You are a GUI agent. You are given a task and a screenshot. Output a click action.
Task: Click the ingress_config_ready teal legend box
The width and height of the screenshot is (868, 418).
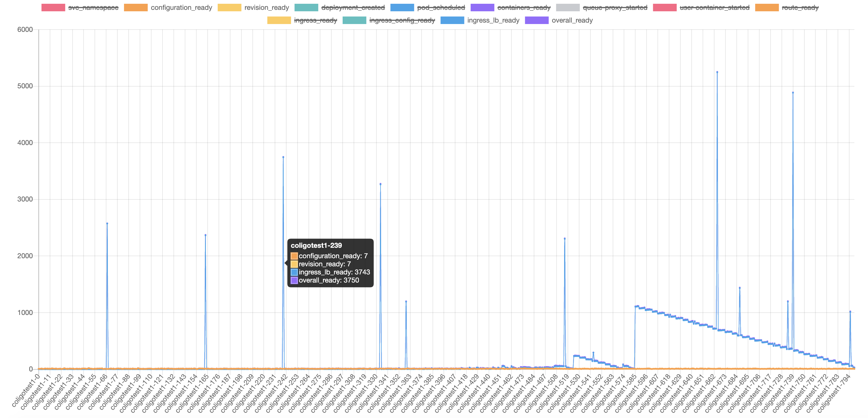click(354, 20)
